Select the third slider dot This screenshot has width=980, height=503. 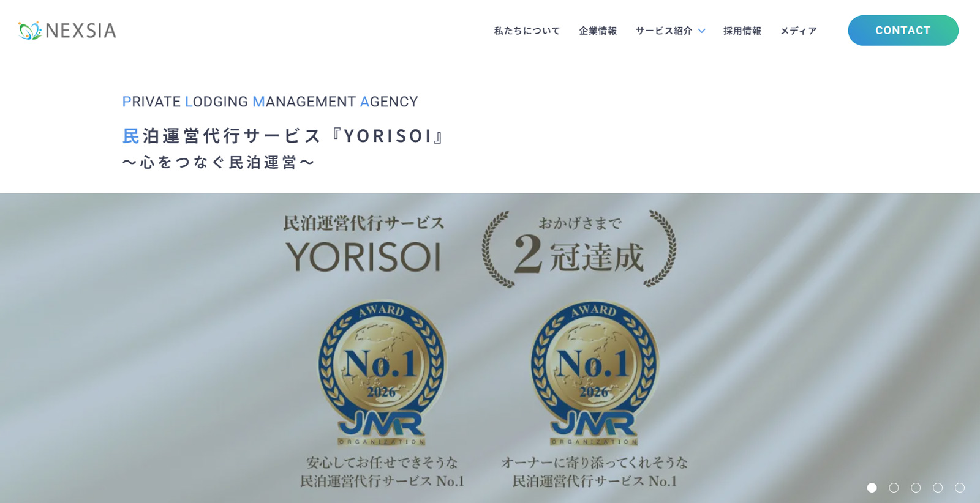coord(916,488)
